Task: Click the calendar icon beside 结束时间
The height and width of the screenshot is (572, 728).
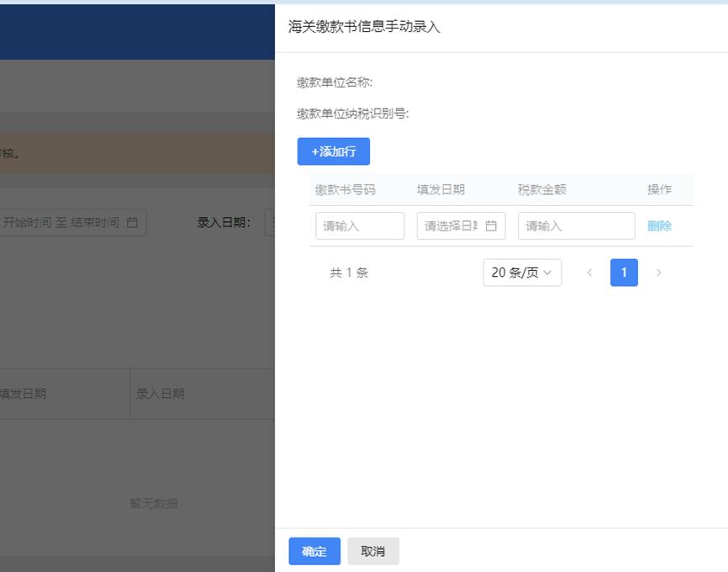Action: coord(130,222)
